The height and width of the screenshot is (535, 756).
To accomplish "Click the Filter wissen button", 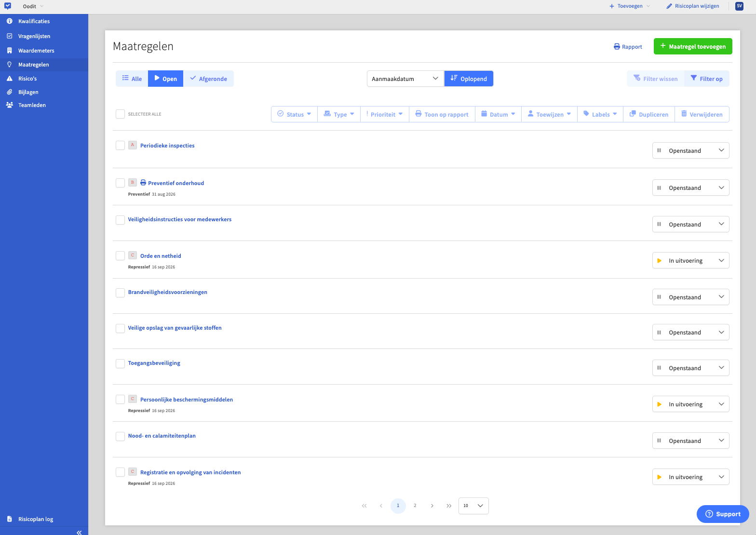I will pos(655,79).
